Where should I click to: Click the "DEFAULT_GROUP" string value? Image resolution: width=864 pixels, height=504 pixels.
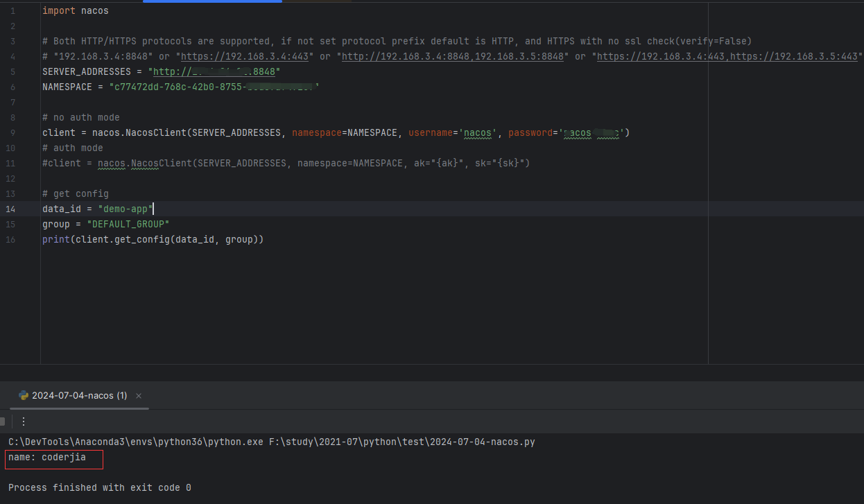[x=128, y=224]
